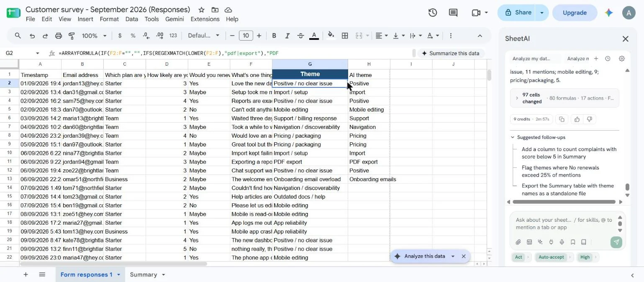644x282 pixels.
Task: Open the Data menu
Action: pyautogui.click(x=131, y=19)
